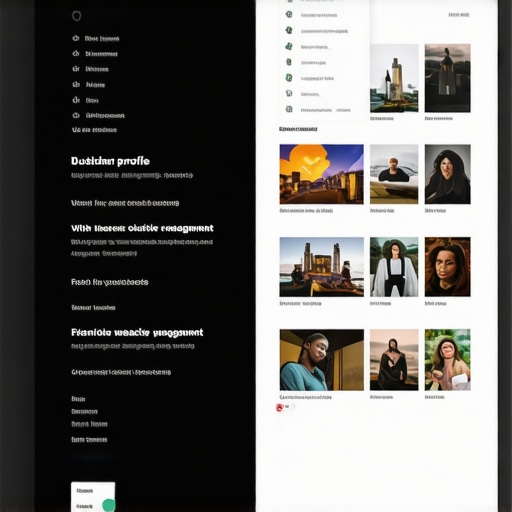Open the woman in teal sweater thumbnail
The width and height of the screenshot is (512, 512).
322,360
